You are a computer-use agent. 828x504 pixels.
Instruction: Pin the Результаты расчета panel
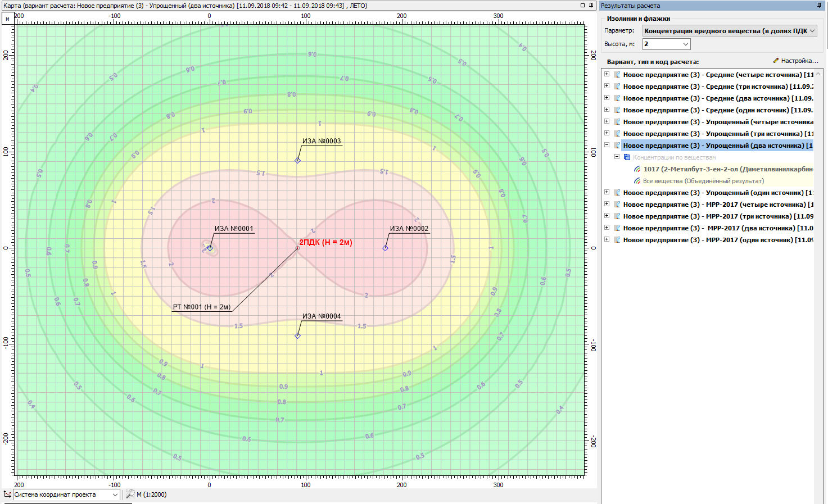tap(819, 6)
